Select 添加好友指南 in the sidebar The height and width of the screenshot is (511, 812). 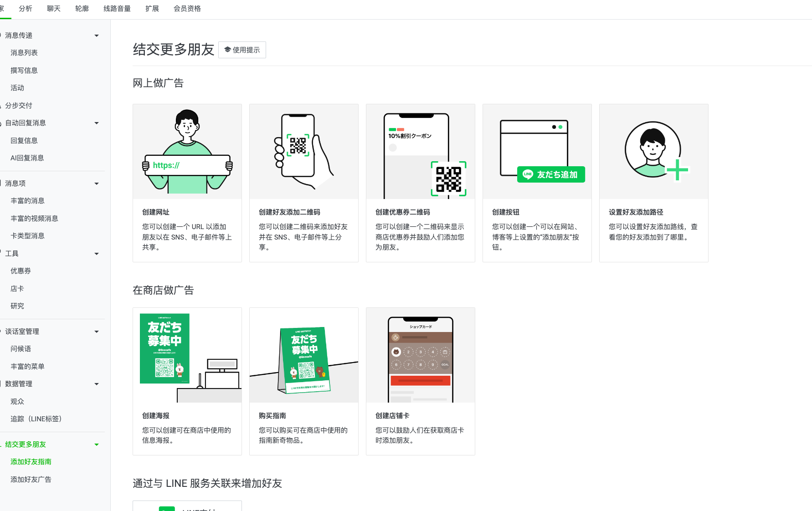click(x=31, y=462)
